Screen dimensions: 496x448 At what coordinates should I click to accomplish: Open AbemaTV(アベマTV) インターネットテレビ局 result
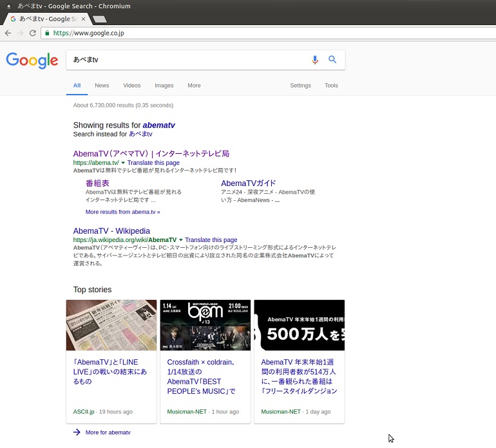(151, 154)
